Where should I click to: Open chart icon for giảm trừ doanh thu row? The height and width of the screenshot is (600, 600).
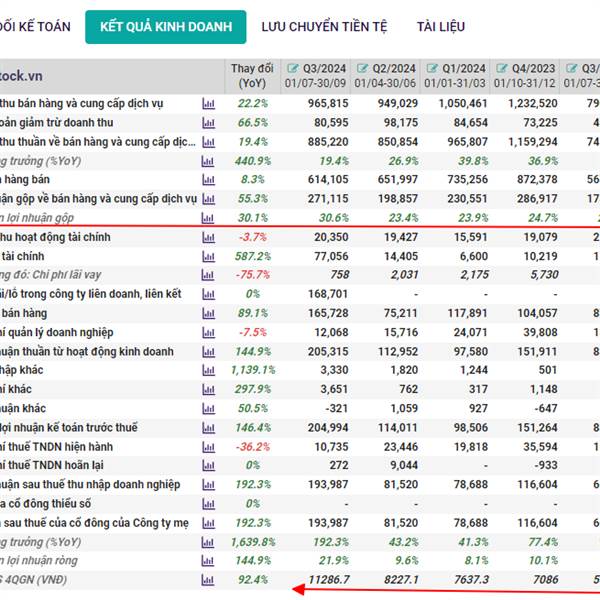[x=208, y=123]
